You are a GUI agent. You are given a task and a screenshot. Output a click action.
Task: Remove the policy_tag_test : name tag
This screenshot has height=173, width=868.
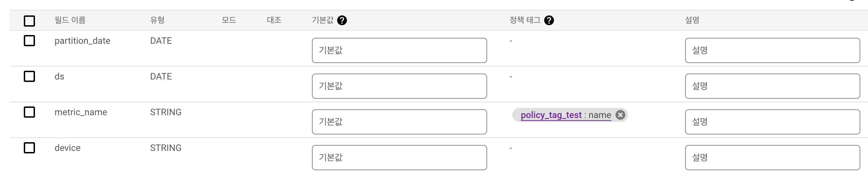click(620, 115)
